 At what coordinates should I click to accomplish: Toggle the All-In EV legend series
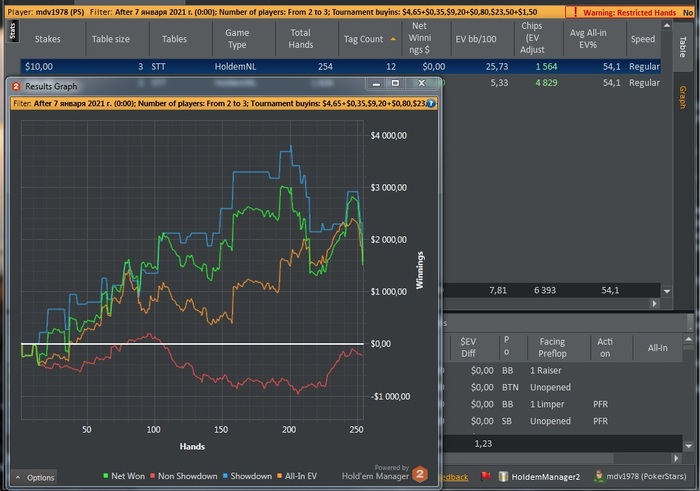click(297, 476)
